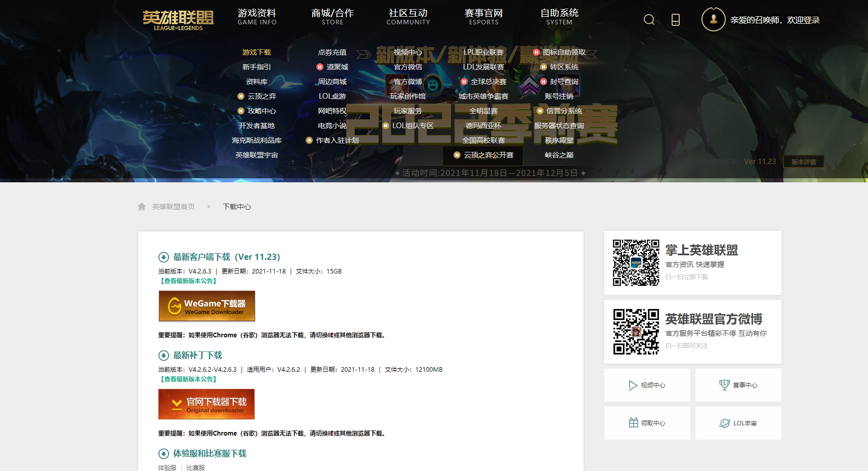Click the search magnifier icon in header
This screenshot has height=471, width=868.
[649, 20]
